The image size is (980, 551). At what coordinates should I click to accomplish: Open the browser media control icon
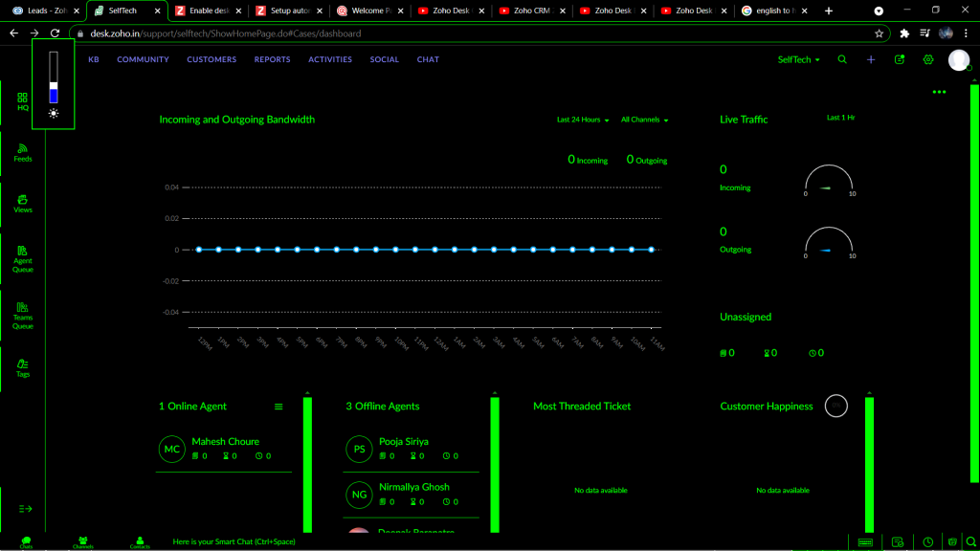coord(925,33)
